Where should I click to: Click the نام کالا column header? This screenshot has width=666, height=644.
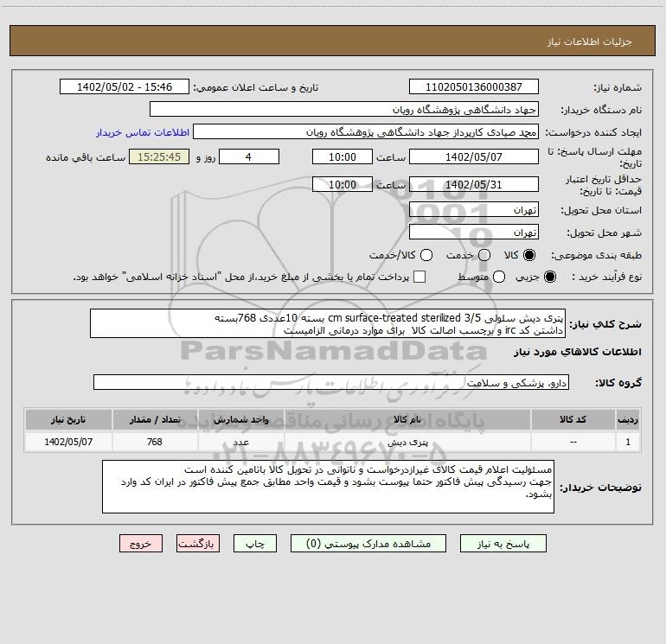(x=407, y=419)
